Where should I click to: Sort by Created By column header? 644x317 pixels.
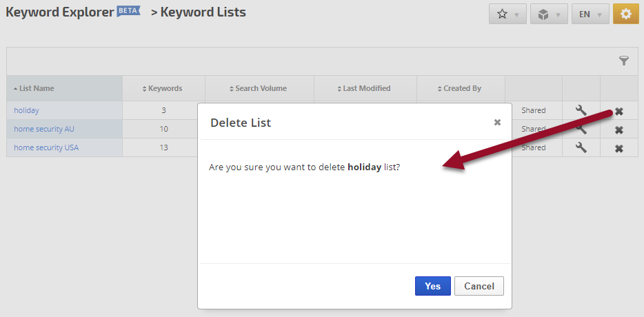coord(461,88)
